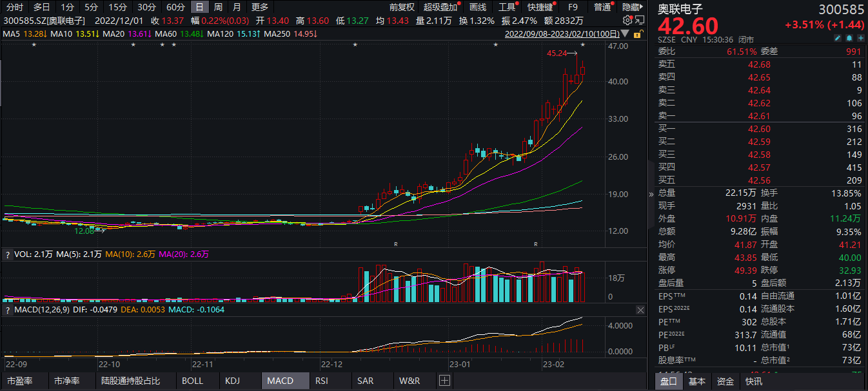Open the 工具 tools menu
868x391 pixels.
[x=507, y=7]
